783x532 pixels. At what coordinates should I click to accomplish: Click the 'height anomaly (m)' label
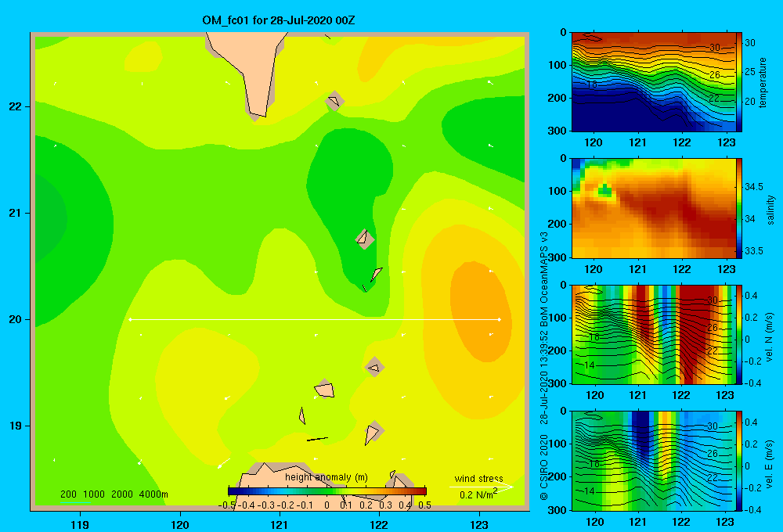[x=326, y=477]
